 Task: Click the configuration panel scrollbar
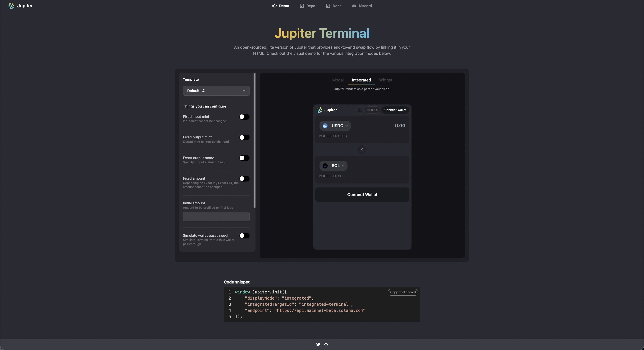255,140
